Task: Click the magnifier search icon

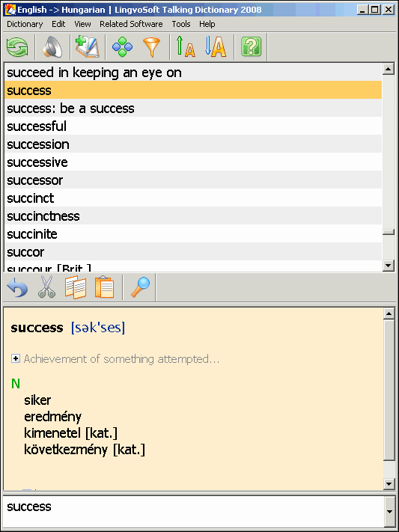Action: click(140, 287)
